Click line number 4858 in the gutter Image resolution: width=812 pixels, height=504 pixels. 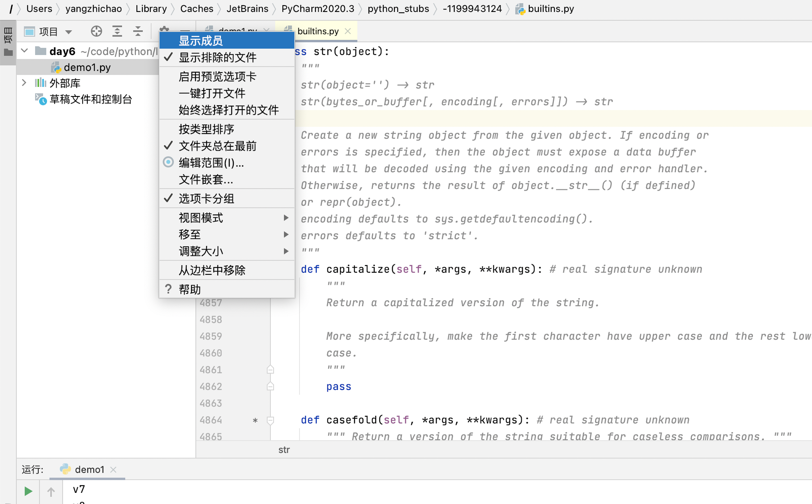click(211, 319)
